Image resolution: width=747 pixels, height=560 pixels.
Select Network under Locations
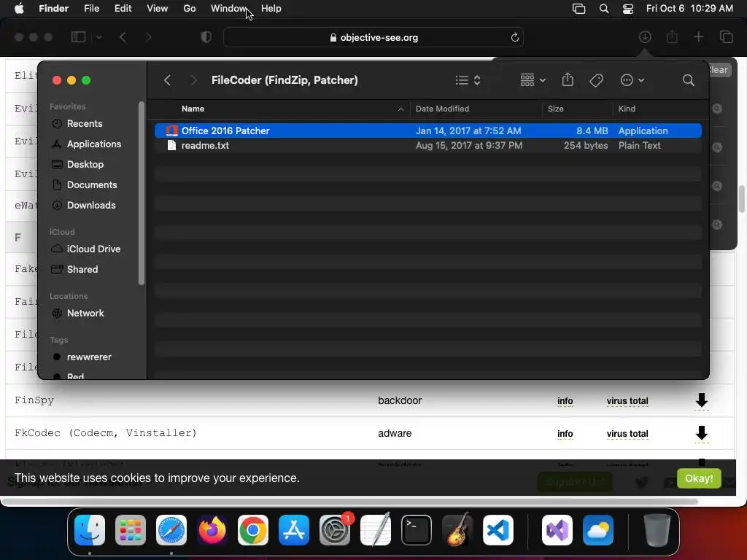click(85, 314)
